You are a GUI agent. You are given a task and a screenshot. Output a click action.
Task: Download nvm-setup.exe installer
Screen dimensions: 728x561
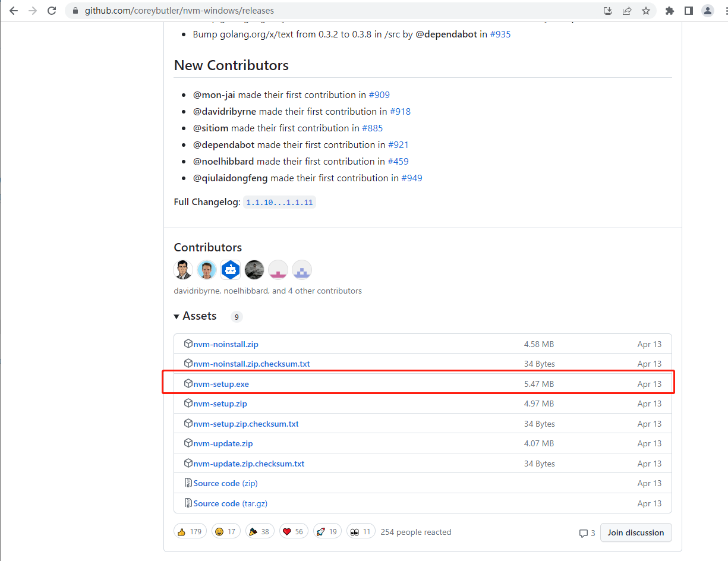[221, 384]
